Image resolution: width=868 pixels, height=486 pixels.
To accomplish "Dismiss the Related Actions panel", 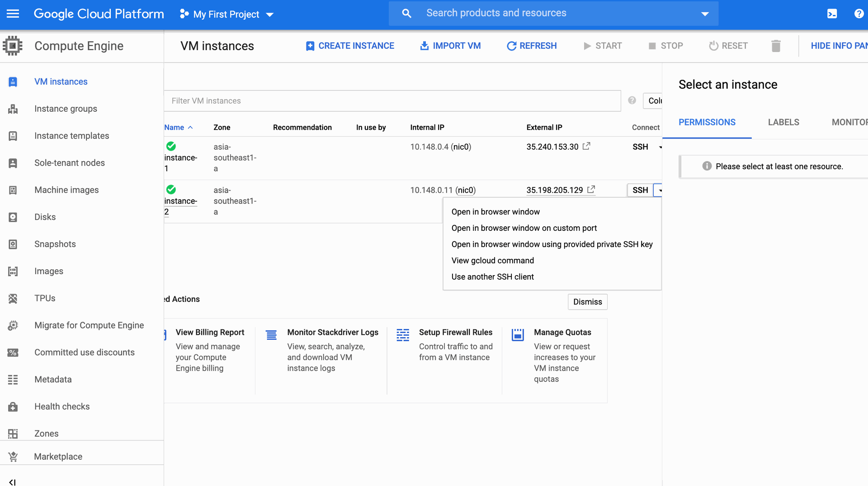I will 587,302.
